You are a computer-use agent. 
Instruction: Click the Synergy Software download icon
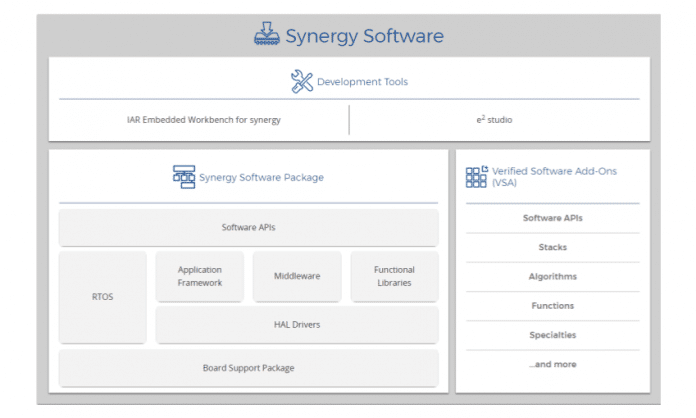pyautogui.click(x=267, y=34)
